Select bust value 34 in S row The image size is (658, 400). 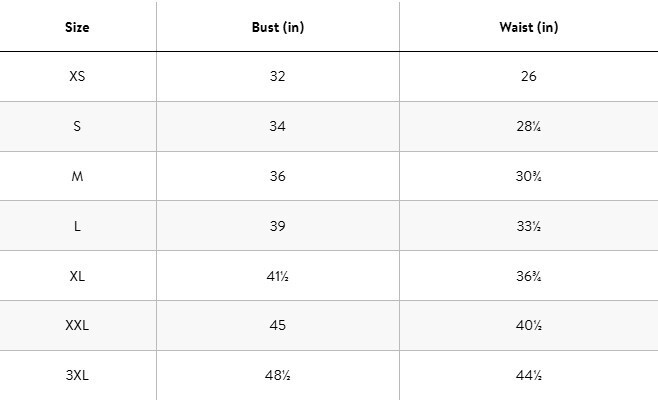click(x=277, y=126)
